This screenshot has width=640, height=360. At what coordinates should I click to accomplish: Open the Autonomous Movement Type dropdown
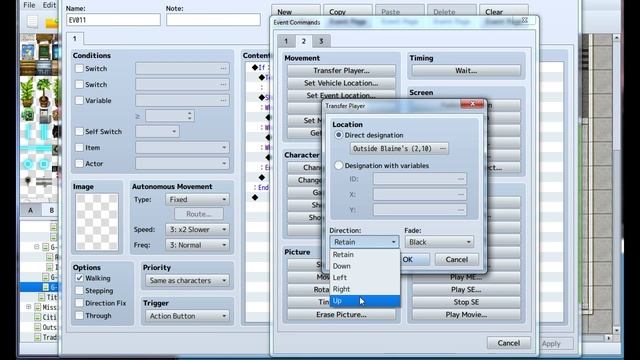198,200
